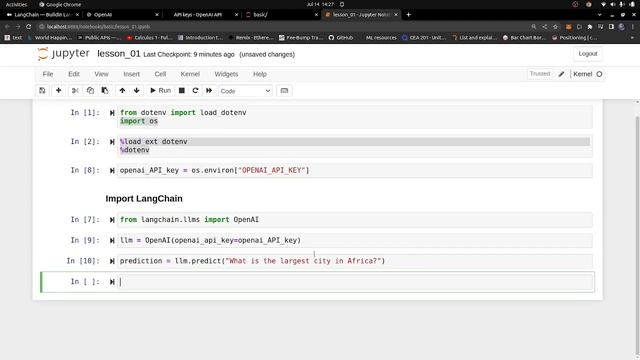The height and width of the screenshot is (360, 640).
Task: Run cell In [8] via its run icon
Action: click(112, 171)
